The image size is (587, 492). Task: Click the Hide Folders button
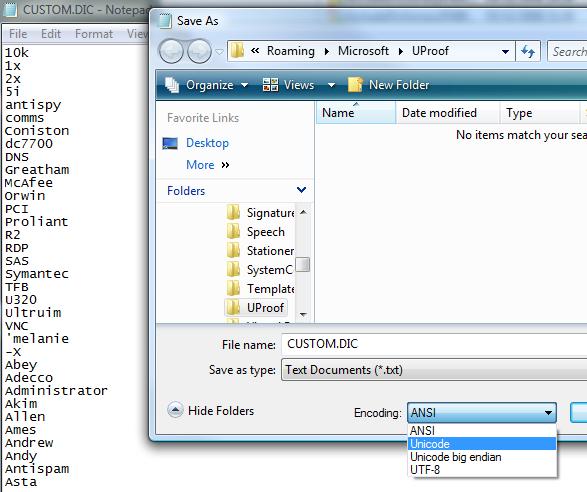coord(210,410)
